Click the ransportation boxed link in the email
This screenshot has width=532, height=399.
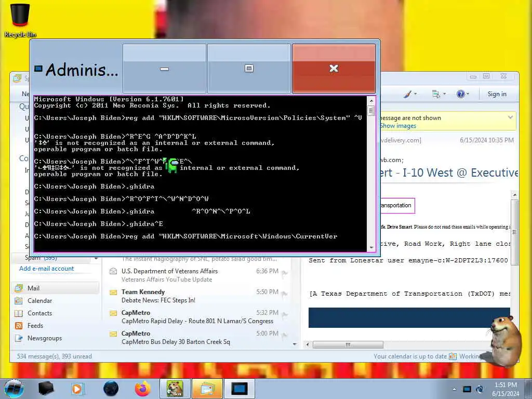[397, 206]
